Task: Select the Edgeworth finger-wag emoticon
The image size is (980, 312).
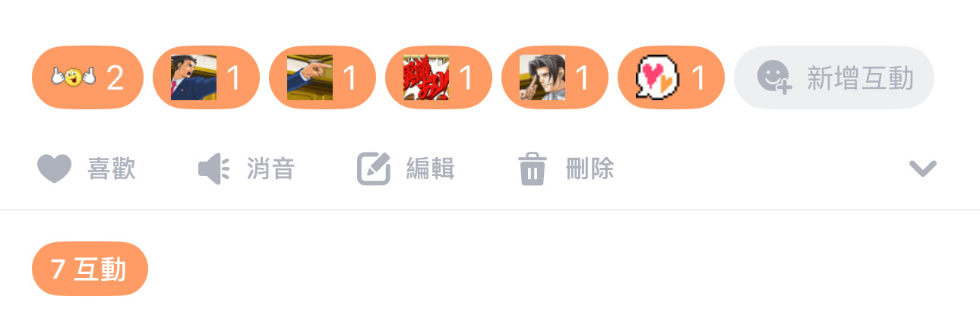Action: pyautogui.click(x=555, y=77)
